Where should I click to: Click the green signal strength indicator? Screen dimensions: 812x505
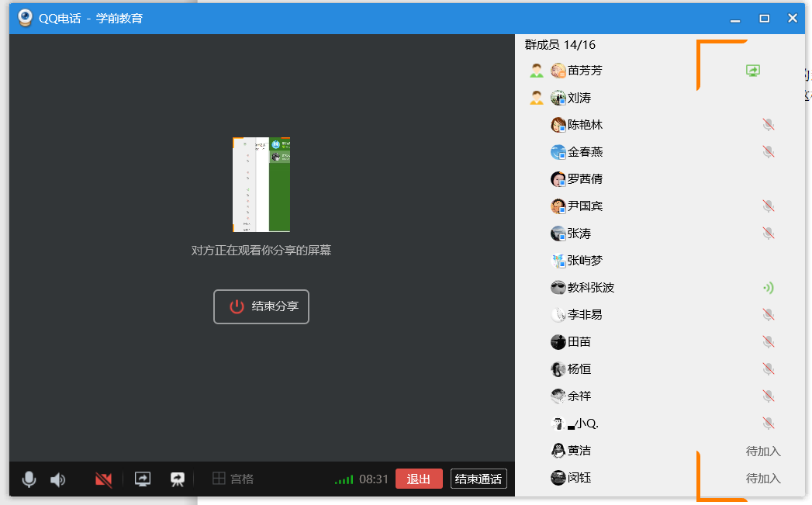tap(344, 480)
